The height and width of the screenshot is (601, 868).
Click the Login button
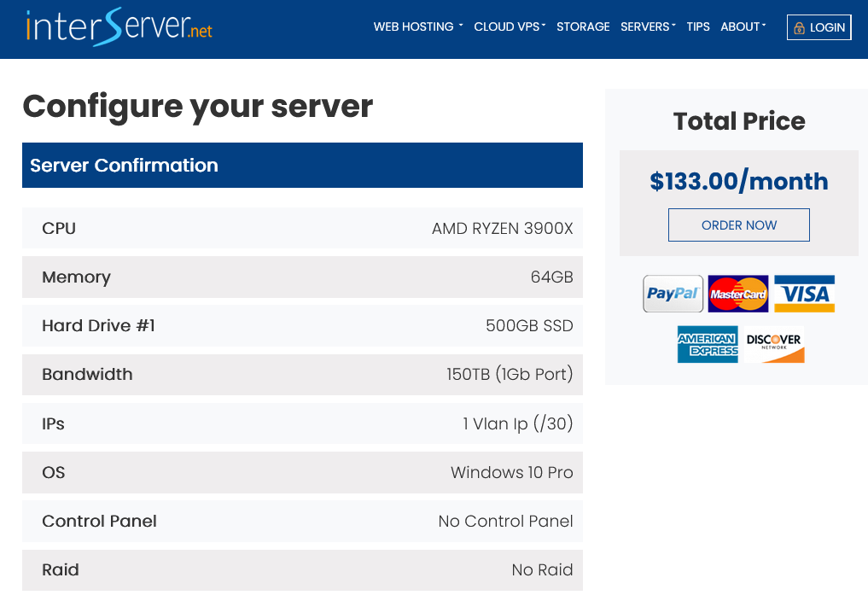819,27
